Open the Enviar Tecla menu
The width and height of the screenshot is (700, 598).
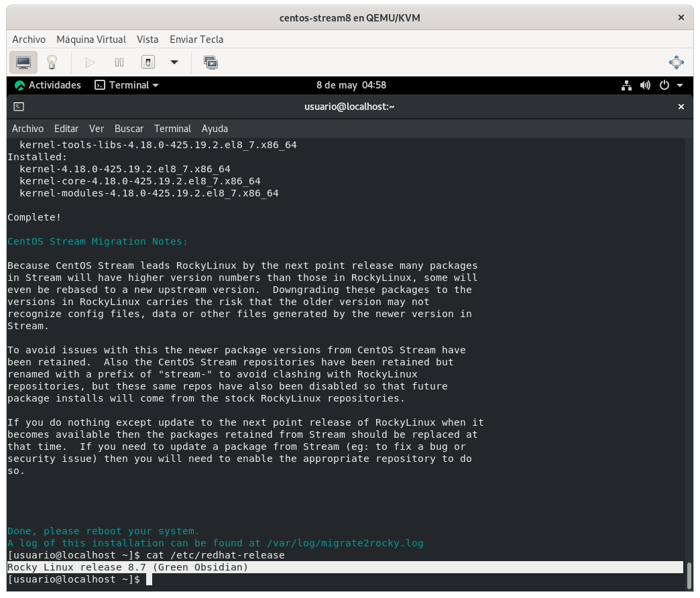coord(196,40)
